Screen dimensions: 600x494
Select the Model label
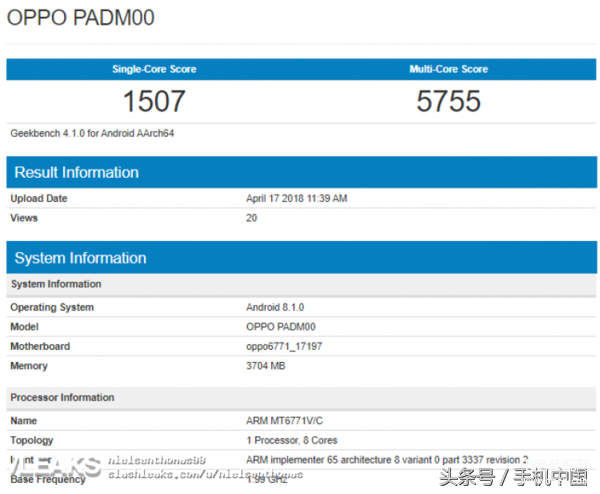(x=24, y=327)
